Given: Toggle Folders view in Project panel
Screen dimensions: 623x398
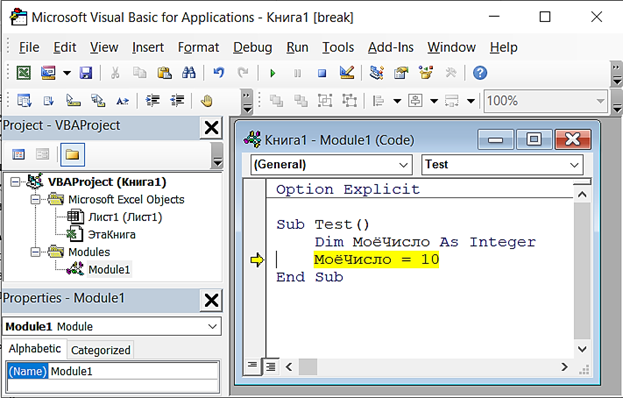Looking at the screenshot, I should pyautogui.click(x=72, y=155).
